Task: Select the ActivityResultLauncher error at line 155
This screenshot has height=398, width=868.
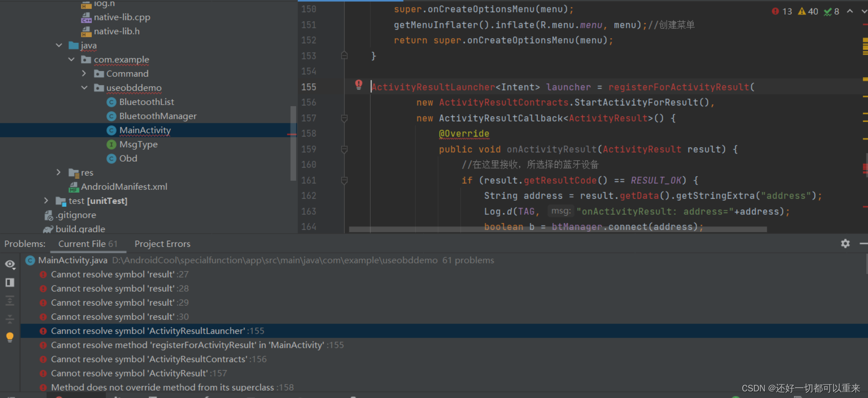Action: coord(444,331)
